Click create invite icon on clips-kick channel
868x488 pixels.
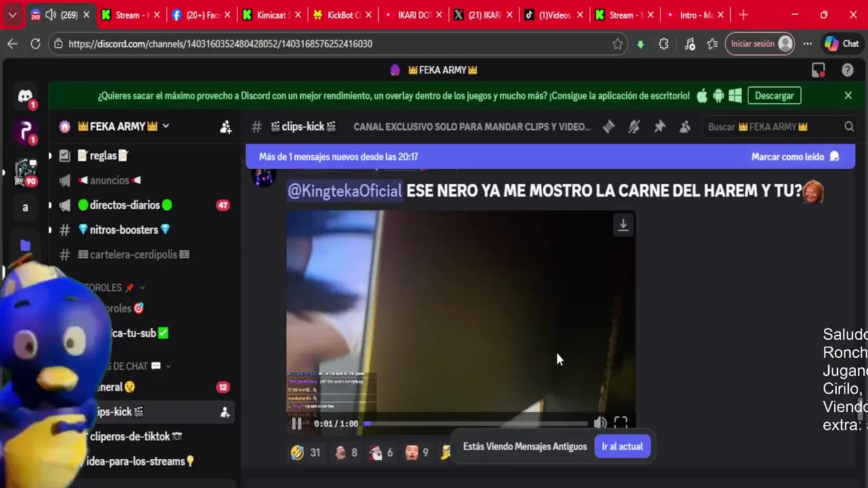225,412
